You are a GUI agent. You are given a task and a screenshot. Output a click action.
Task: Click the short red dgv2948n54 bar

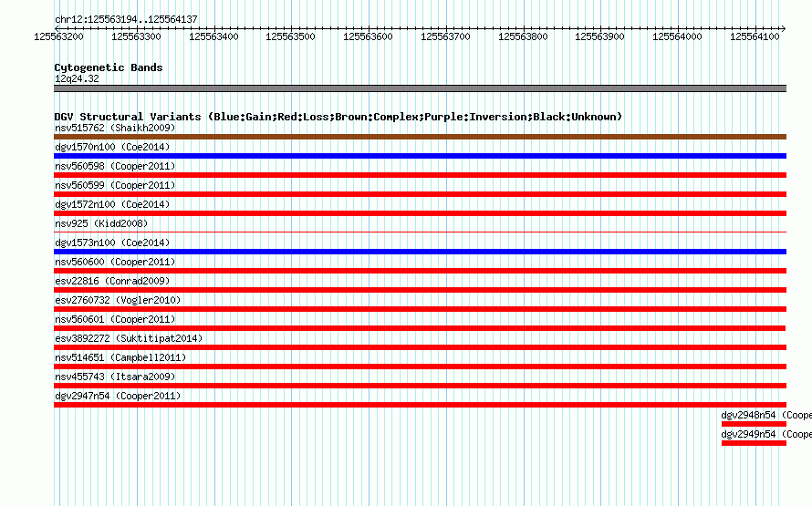point(754,424)
